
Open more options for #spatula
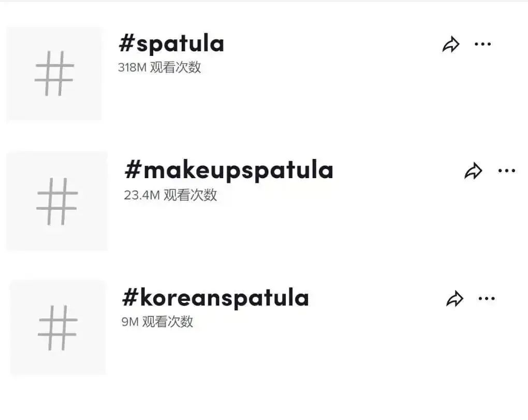(x=482, y=45)
